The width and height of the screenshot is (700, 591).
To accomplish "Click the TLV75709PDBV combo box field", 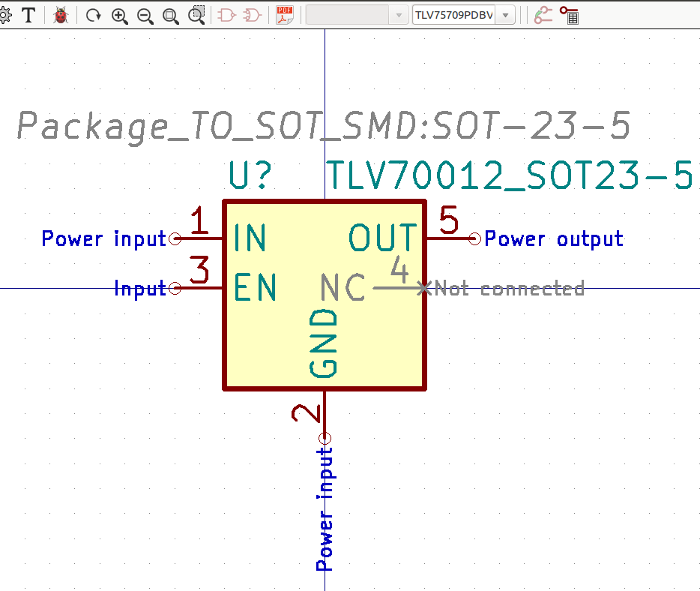I will pos(454,15).
